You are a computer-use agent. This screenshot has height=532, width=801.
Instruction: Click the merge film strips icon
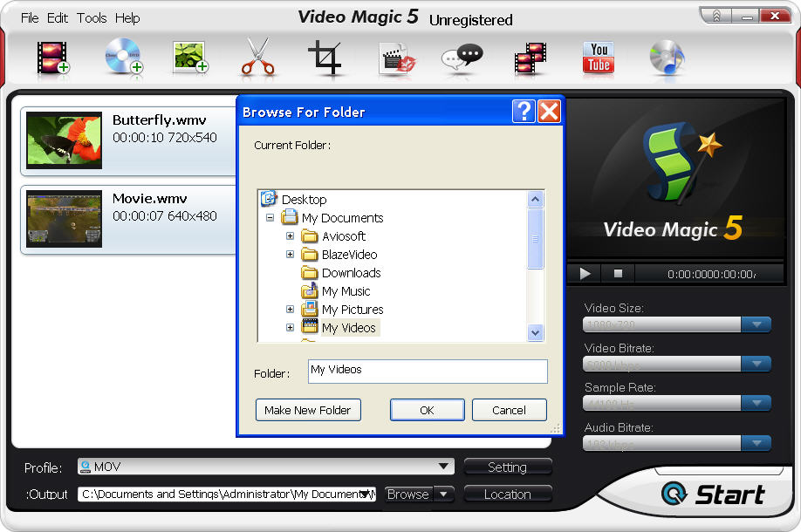pyautogui.click(x=530, y=58)
